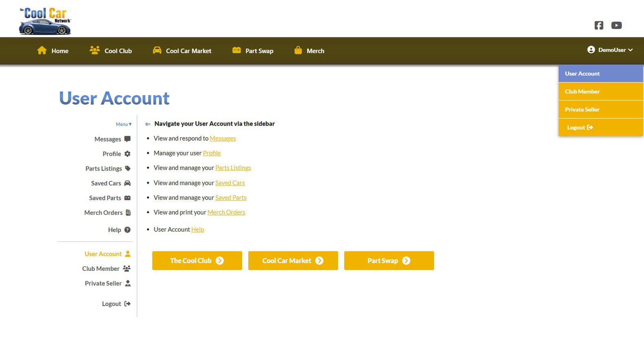
Task: Click the Cool Car Network logo
Action: click(x=45, y=21)
